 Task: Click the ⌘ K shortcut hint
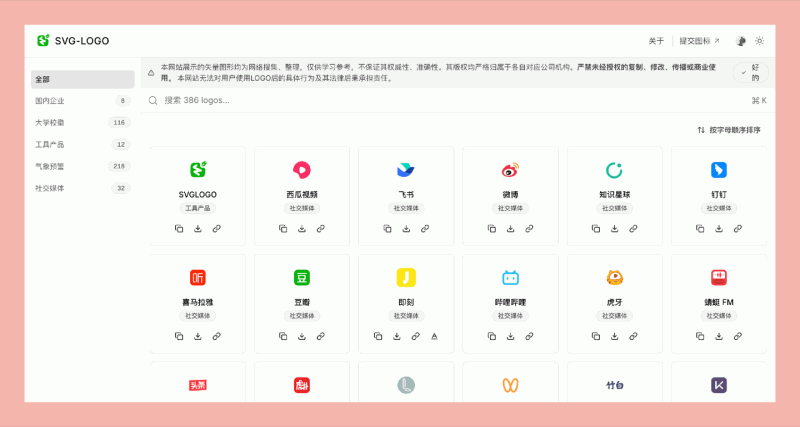[759, 101]
